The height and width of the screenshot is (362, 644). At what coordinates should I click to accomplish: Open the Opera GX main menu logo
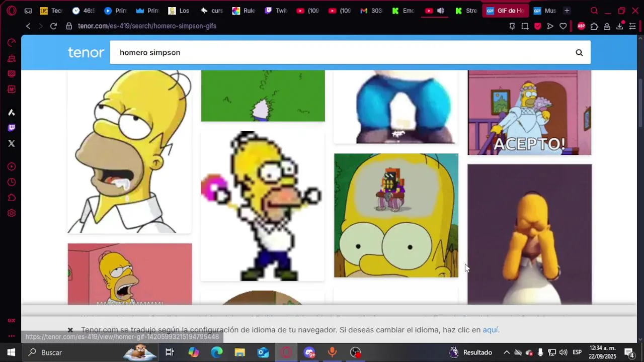click(x=11, y=11)
